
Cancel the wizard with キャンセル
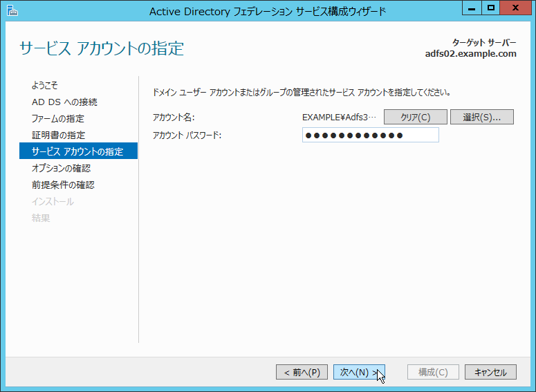pyautogui.click(x=490, y=372)
